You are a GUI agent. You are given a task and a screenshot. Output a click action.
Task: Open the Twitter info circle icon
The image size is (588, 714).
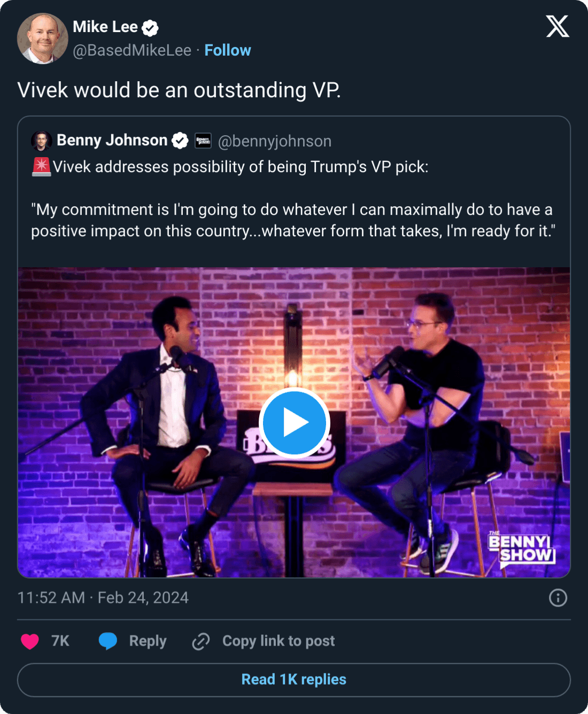click(558, 597)
